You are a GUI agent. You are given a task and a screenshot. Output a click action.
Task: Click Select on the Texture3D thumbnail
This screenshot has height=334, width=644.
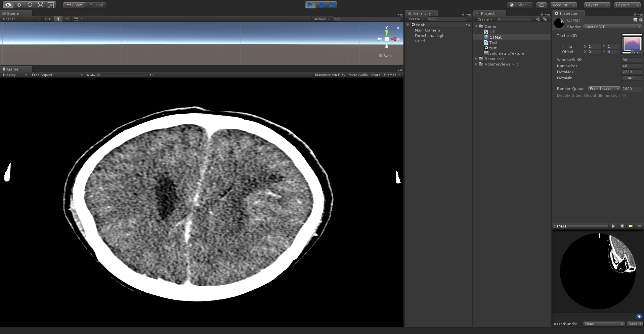point(636,52)
